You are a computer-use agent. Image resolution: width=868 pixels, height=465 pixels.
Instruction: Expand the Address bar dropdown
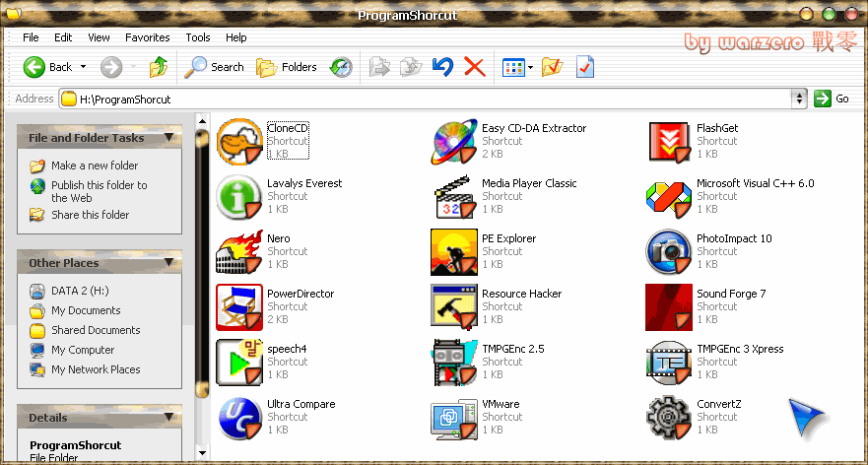coord(798,100)
